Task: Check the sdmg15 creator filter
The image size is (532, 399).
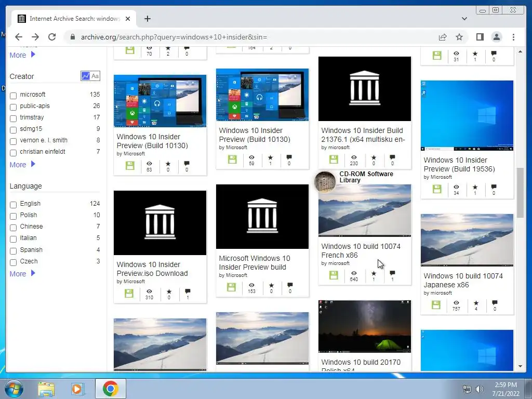Action: (x=13, y=130)
